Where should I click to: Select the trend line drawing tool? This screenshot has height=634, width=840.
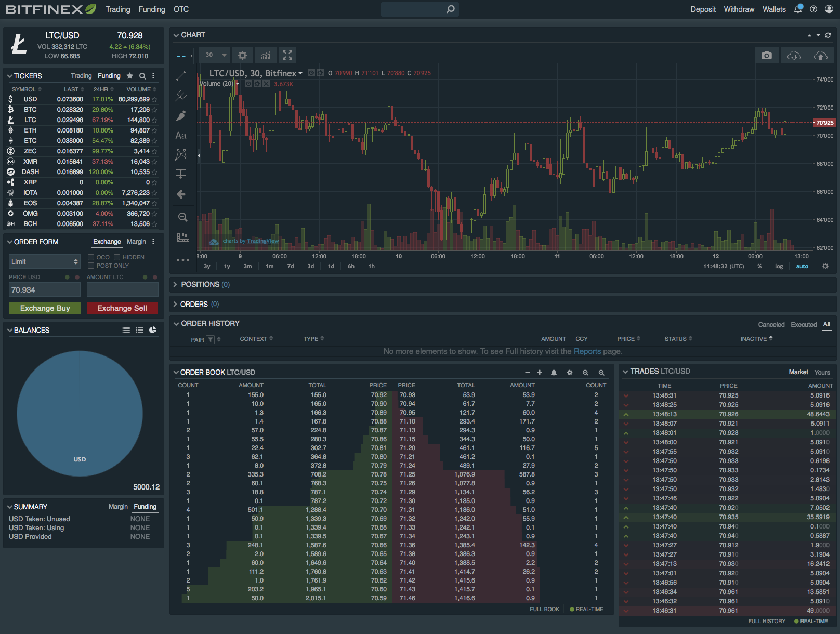(x=181, y=76)
